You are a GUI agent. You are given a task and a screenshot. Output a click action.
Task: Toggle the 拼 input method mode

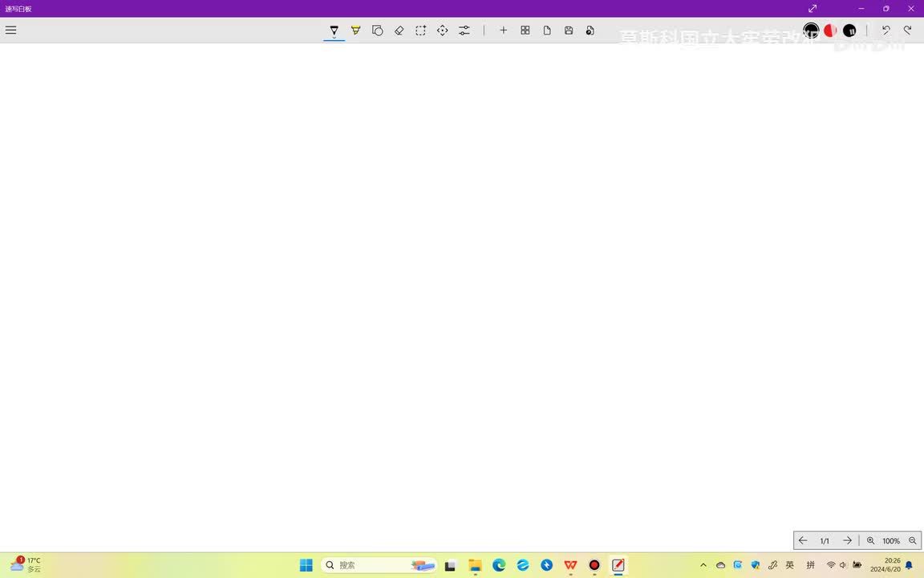811,565
